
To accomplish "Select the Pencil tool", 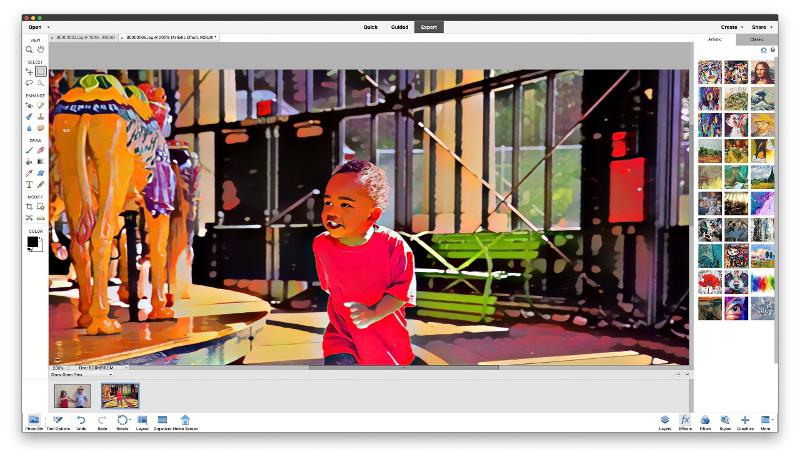I will pos(40,185).
